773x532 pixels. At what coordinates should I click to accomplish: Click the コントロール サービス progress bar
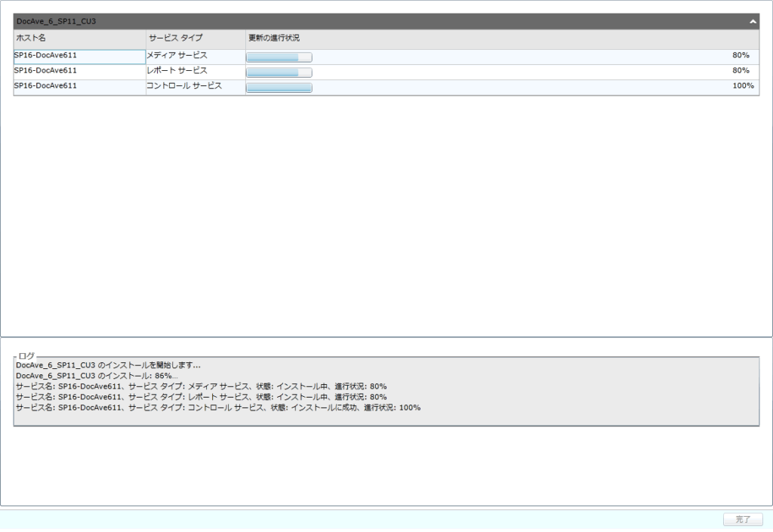coord(279,88)
